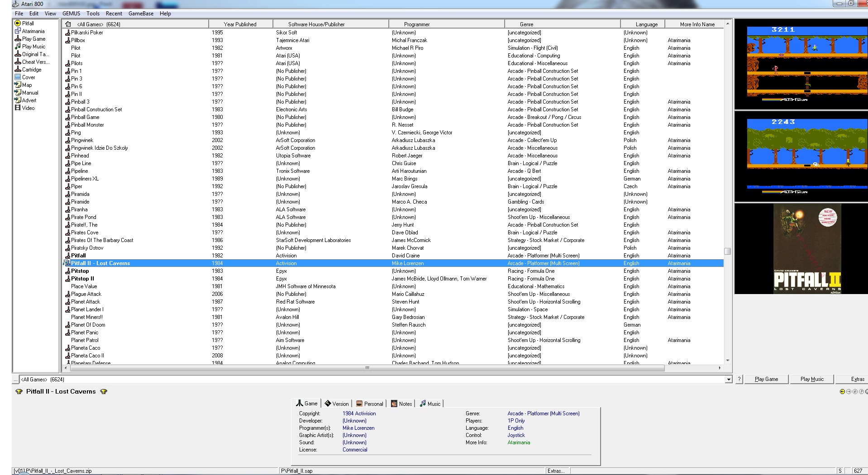Click the music note icon on Music tab
The height and width of the screenshot is (475, 868).
click(x=423, y=404)
